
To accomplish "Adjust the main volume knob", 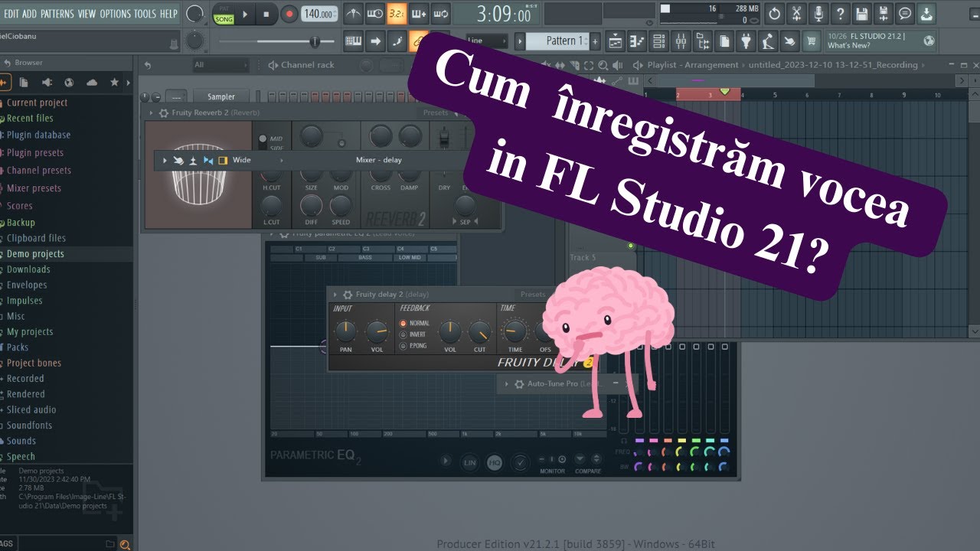I will point(195,14).
